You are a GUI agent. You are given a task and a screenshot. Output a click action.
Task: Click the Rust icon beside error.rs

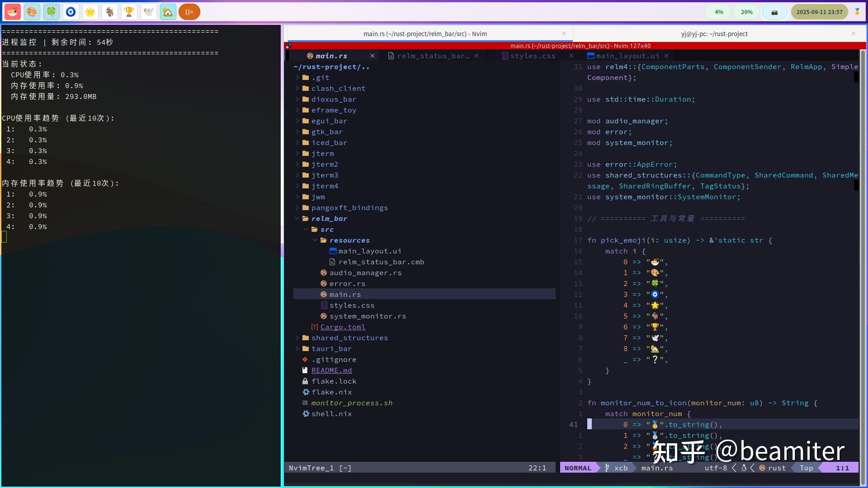click(x=324, y=284)
